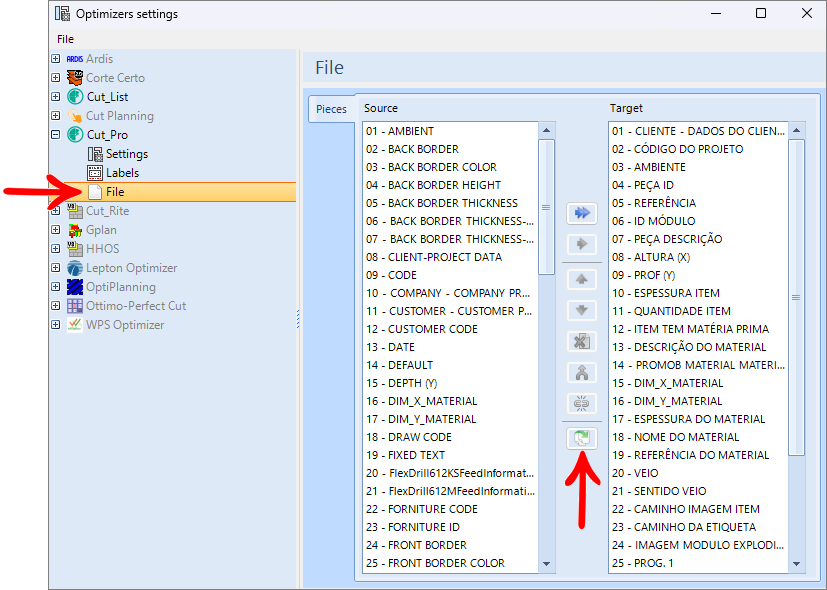This screenshot has height=590, width=827.
Task: Click the single right arrow add button
Action: pyautogui.click(x=582, y=244)
